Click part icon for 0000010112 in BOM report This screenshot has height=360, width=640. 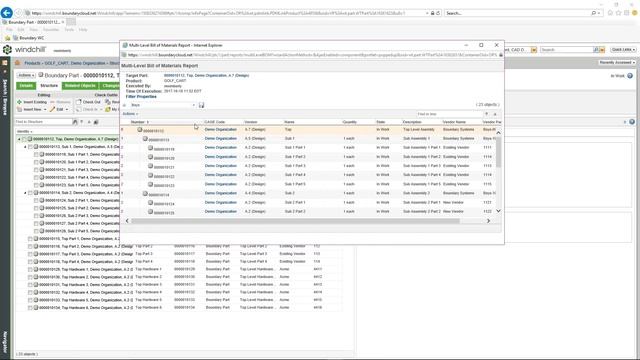coord(140,130)
